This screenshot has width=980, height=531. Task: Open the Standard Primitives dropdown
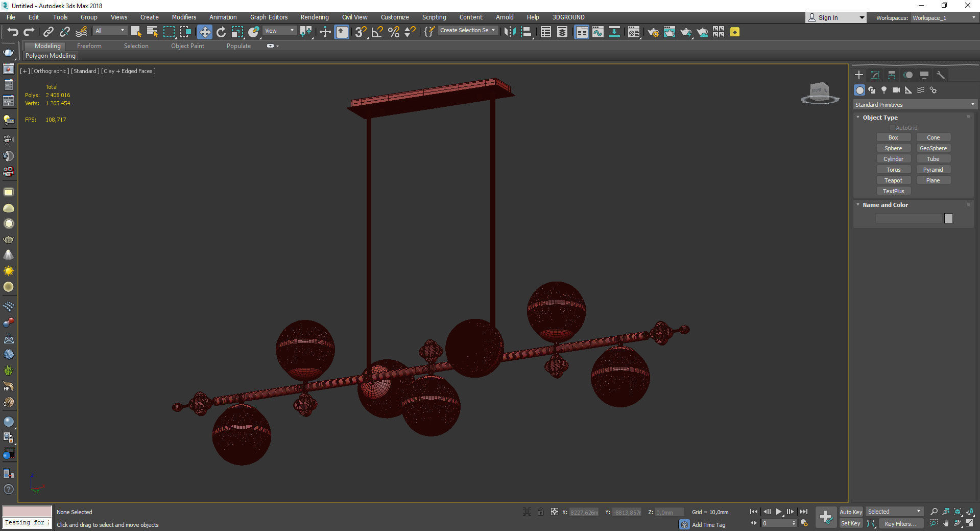click(915, 104)
